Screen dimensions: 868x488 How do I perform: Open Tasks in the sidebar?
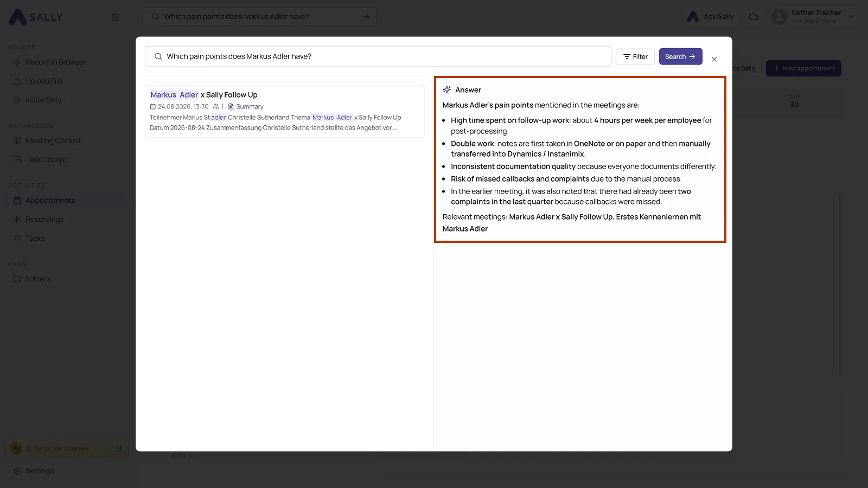[35, 238]
